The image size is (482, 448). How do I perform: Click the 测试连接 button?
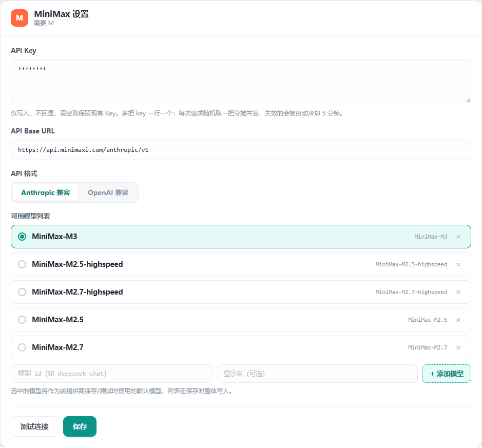(x=34, y=426)
